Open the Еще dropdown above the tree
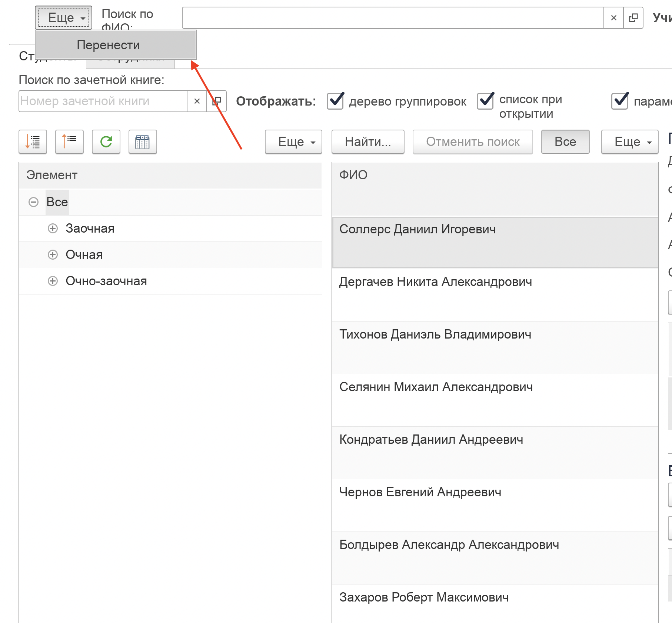 point(293,141)
